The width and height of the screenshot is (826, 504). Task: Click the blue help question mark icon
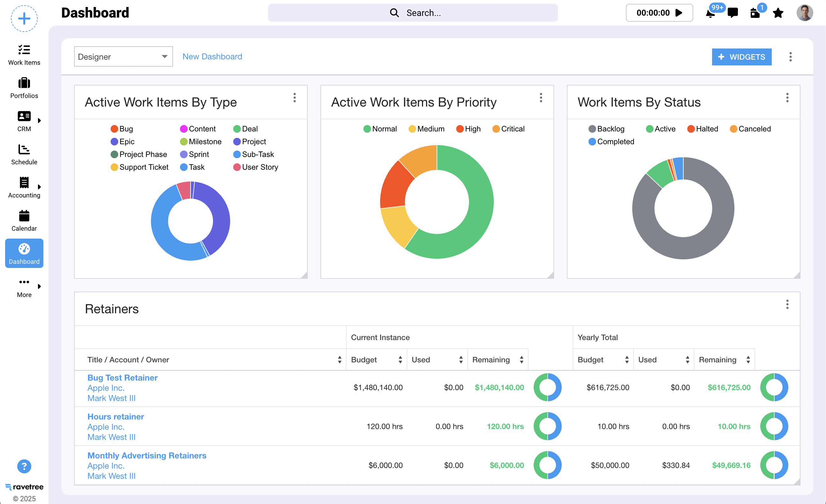pos(24,466)
